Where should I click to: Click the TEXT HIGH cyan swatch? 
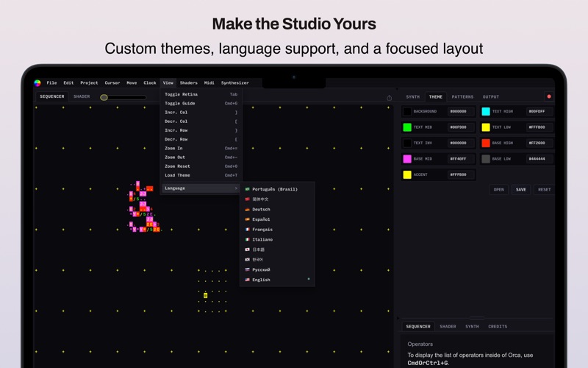(x=486, y=112)
